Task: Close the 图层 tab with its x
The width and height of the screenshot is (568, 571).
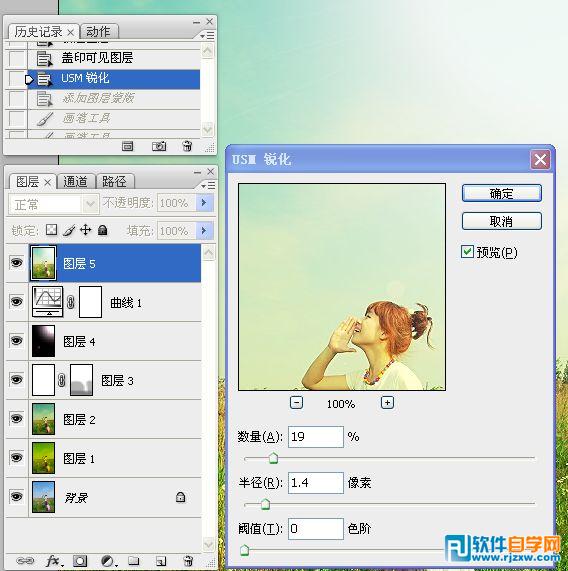Action: tap(47, 182)
